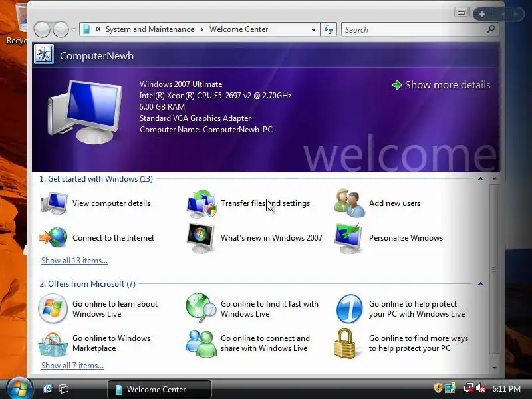Click the large computer image in the welcome banner
Viewport: 532px width, 399px height.
point(85,112)
